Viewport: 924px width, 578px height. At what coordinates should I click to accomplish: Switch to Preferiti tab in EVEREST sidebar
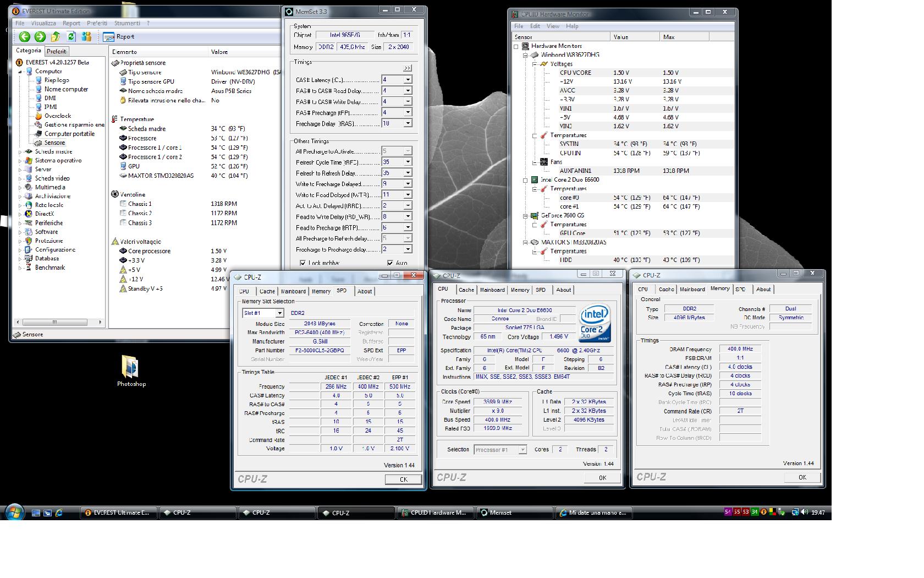[x=57, y=51]
